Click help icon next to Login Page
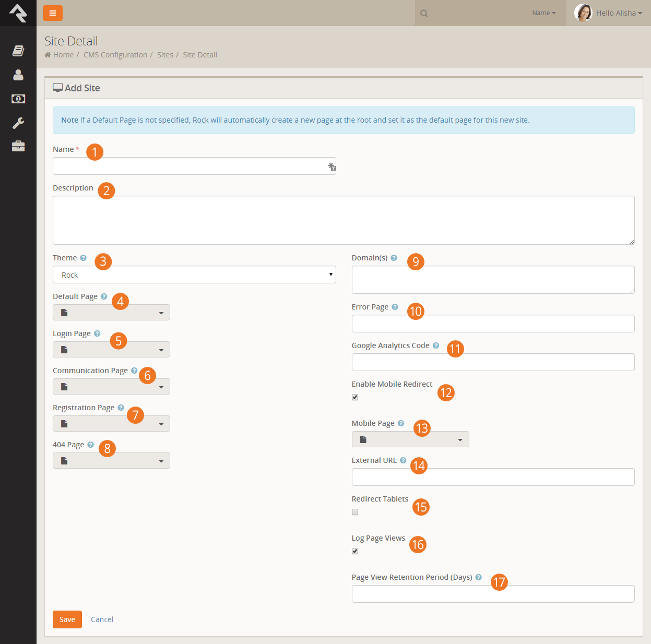Screen dimensions: 651x644 [x=97, y=333]
